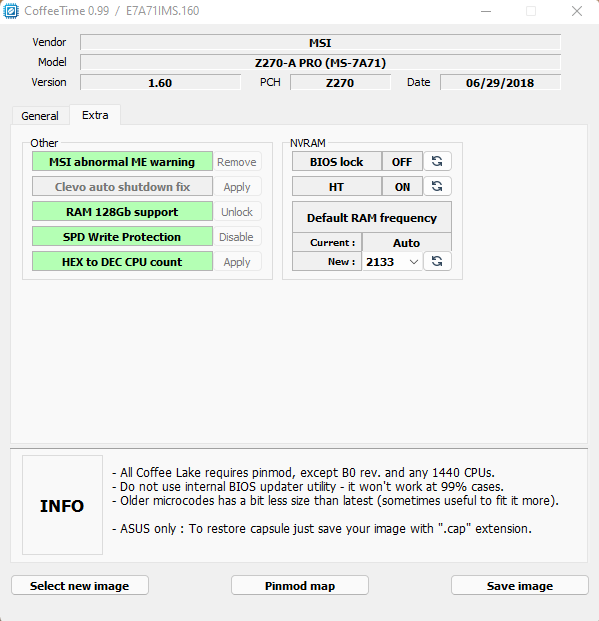Apply the Clevo auto shutdown fix
The image size is (599, 621).
237,187
